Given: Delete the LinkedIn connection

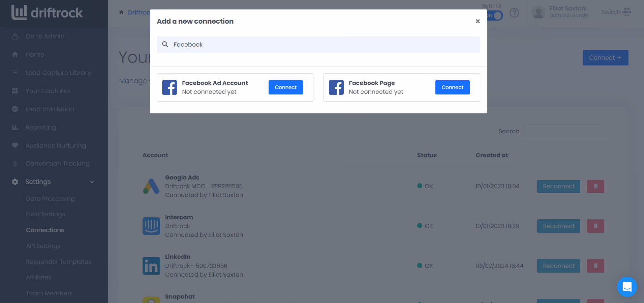Looking at the screenshot, I should click(x=595, y=266).
